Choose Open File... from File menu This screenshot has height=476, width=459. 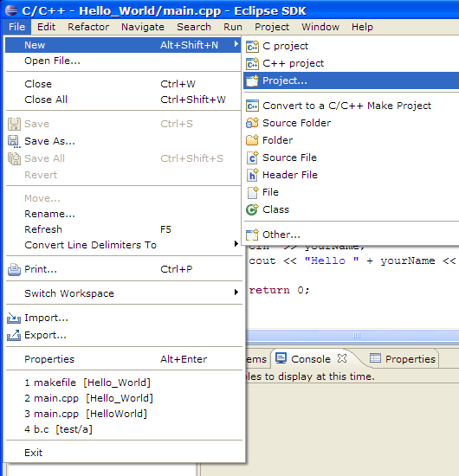pos(123,61)
